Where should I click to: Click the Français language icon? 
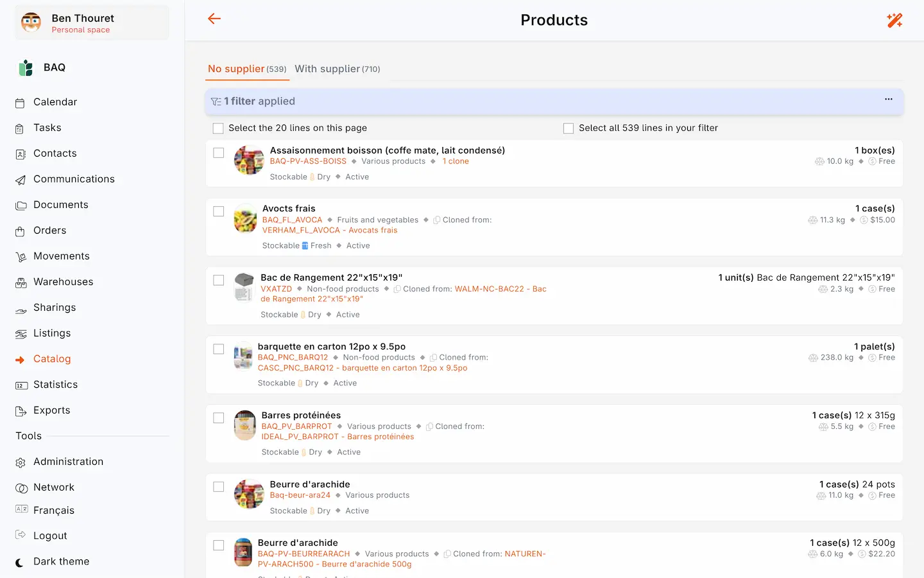pos(21,509)
